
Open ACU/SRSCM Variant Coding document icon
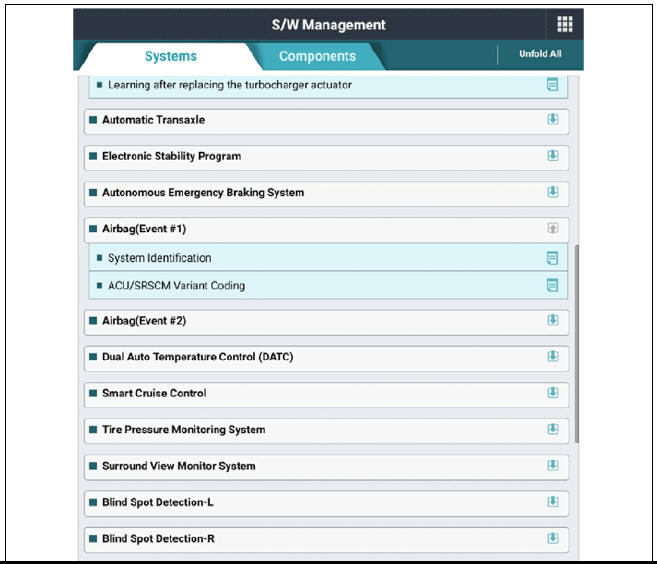[x=552, y=285]
